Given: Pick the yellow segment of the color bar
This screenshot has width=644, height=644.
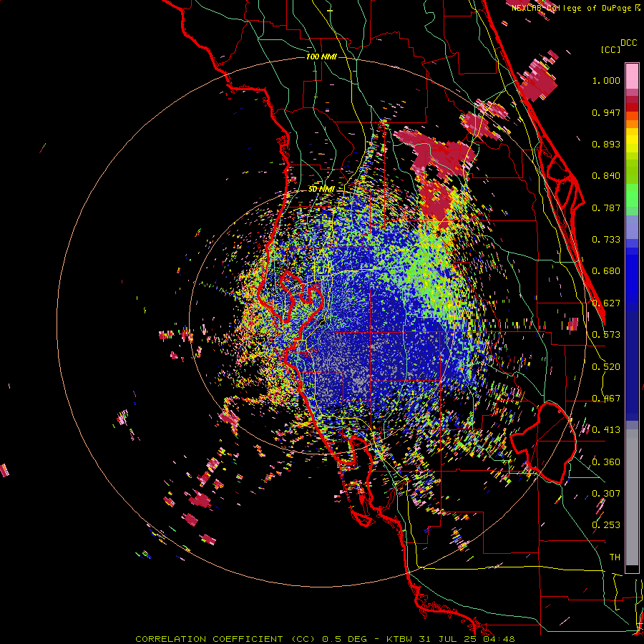Looking at the screenshot, I should coord(632,141).
